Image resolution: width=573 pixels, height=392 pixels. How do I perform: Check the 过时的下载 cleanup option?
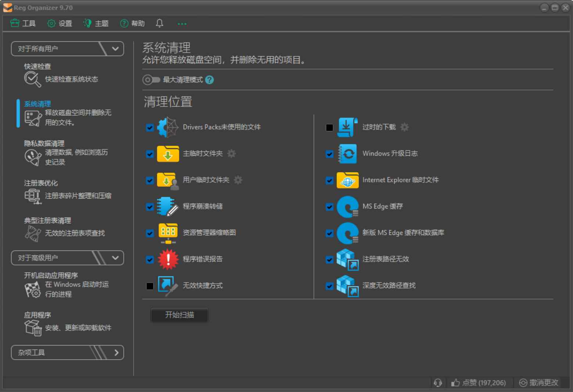coord(329,127)
